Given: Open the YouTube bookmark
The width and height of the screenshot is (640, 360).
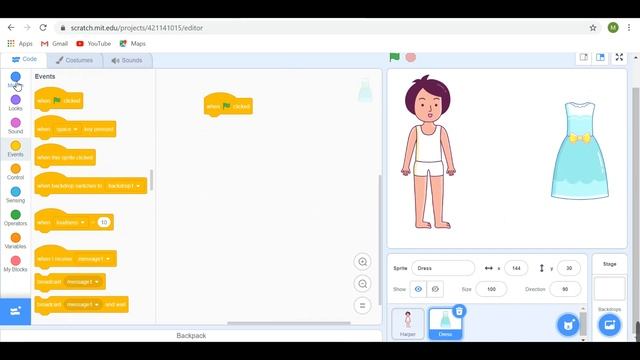Looking at the screenshot, I should tap(93, 43).
